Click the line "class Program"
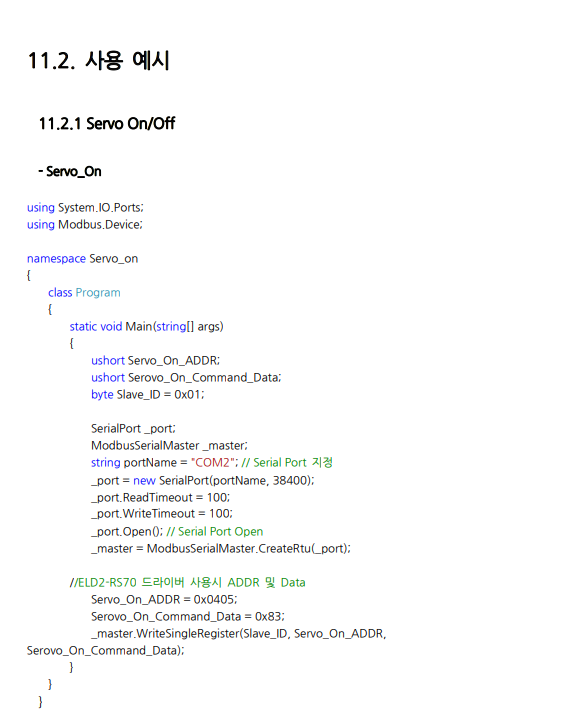 84,292
